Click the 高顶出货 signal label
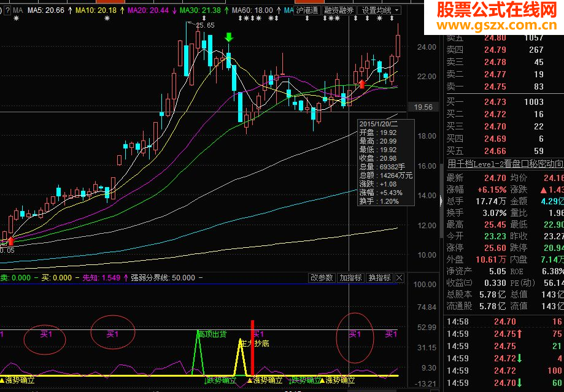Viewport: 564px width, 392px height. (212, 334)
